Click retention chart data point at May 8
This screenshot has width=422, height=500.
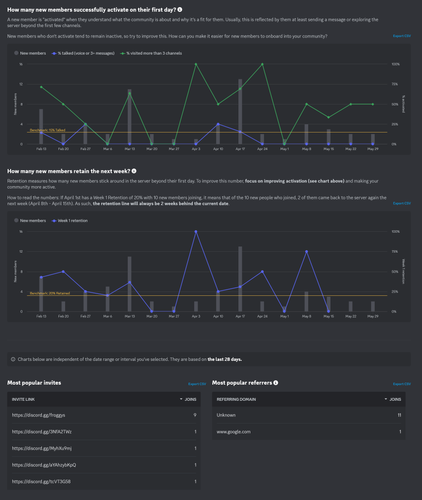click(306, 252)
